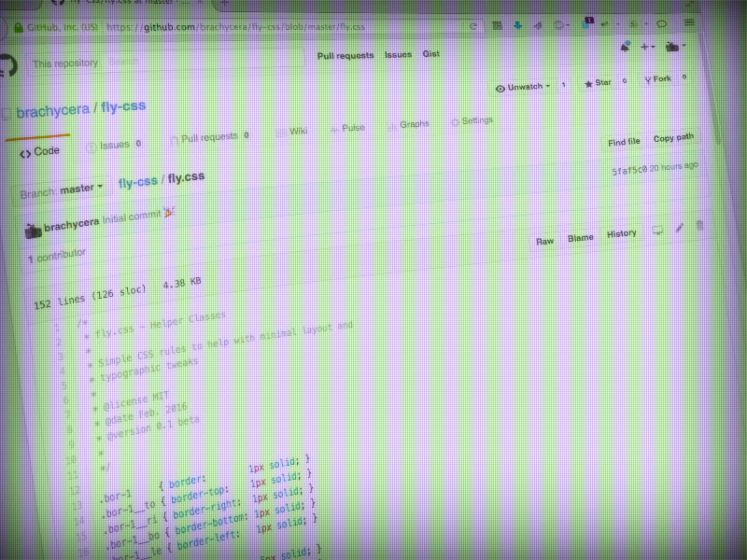Click the GitHub octocat logo
This screenshot has width=747, height=560.
tap(7, 65)
